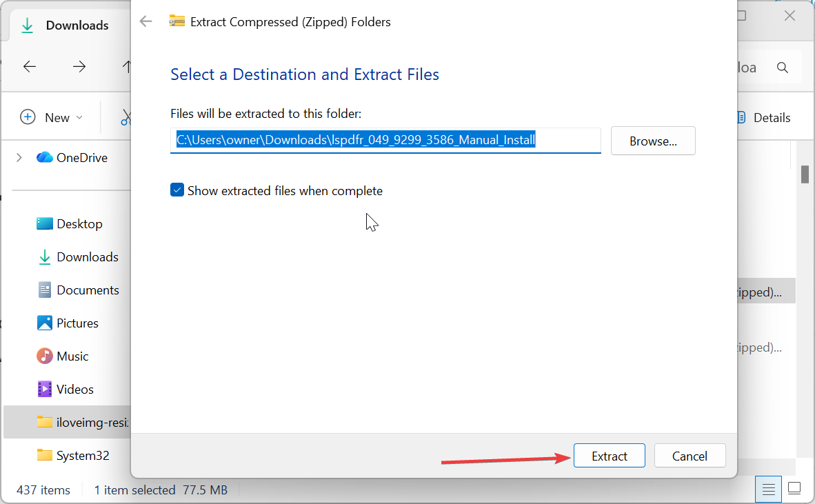Open the Browse folder picker
This screenshot has width=815, height=504.
[x=652, y=141]
